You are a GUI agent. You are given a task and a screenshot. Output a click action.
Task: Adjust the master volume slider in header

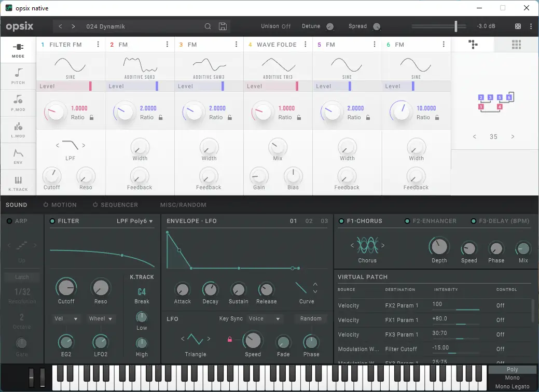[456, 26]
